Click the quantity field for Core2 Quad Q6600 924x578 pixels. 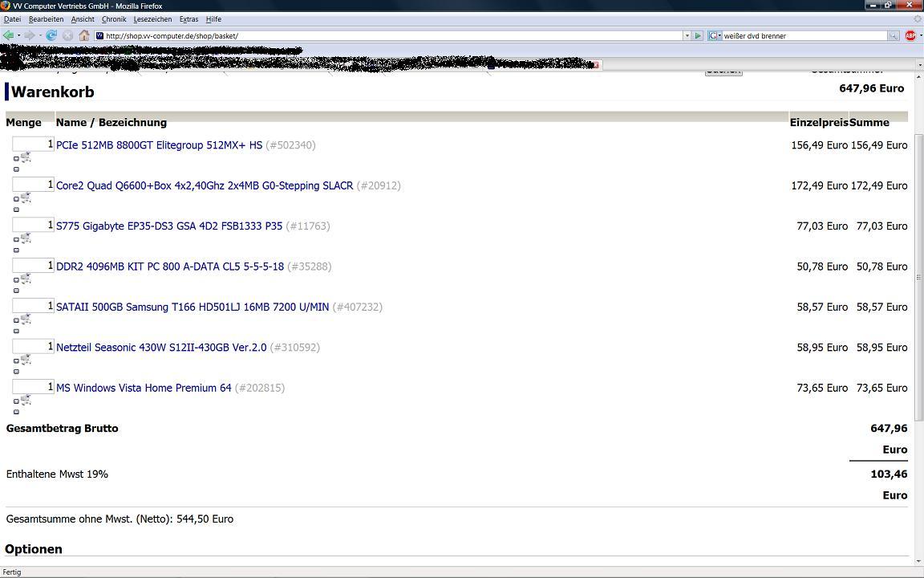(x=33, y=185)
